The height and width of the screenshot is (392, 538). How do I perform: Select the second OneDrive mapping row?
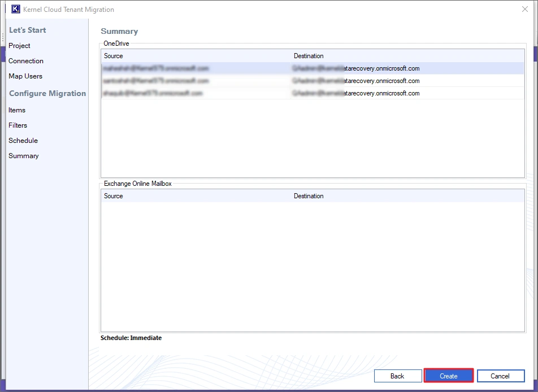coord(312,81)
